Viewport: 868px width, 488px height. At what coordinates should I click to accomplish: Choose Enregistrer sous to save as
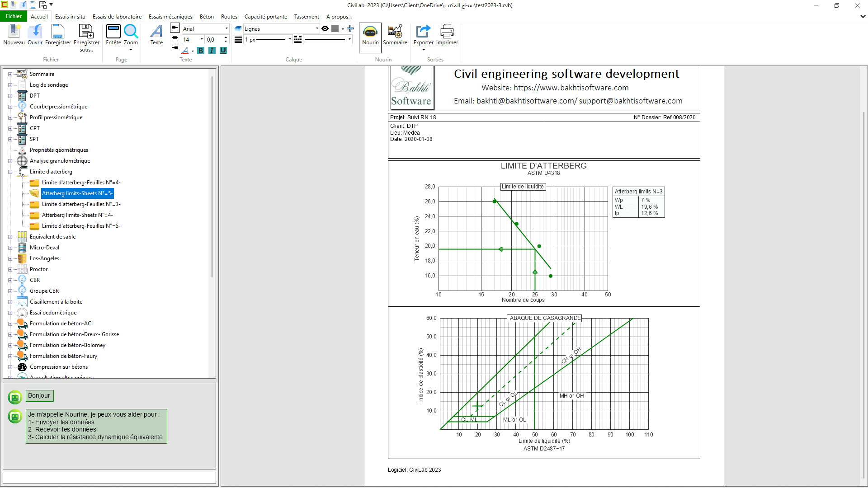[x=86, y=38]
